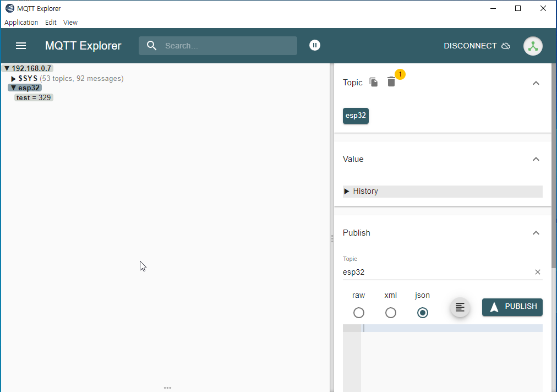Screen dimensions: 557x392
Task: Click the search magnifier icon
Action: tap(152, 46)
